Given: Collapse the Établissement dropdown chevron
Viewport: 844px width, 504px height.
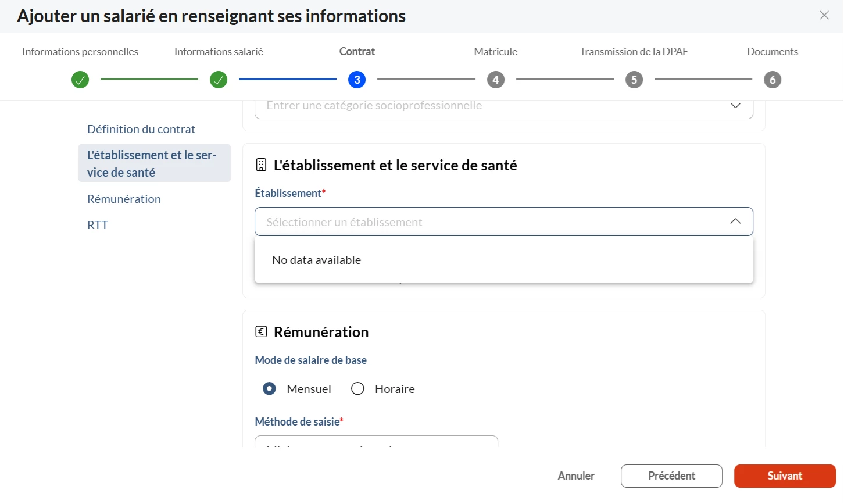Looking at the screenshot, I should (x=735, y=221).
